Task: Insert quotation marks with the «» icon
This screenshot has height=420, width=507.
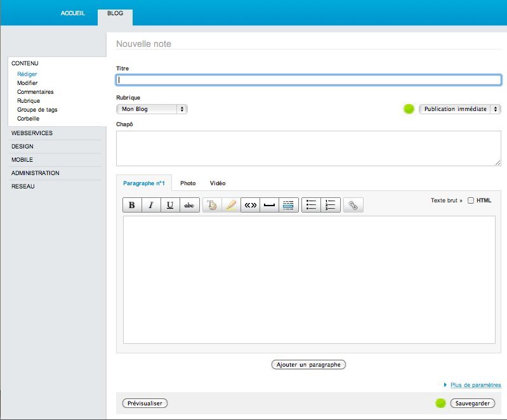Action: click(251, 205)
